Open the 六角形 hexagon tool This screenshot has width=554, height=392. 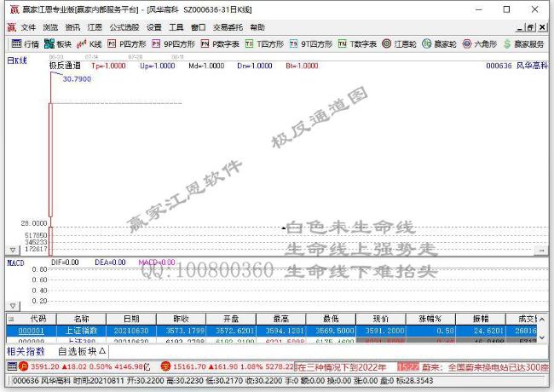[480, 43]
